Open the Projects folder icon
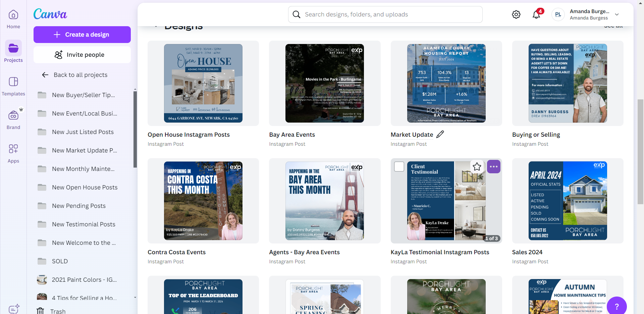 point(13,48)
